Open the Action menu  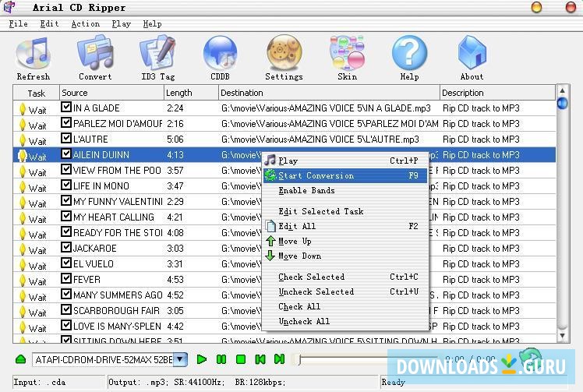[x=85, y=24]
